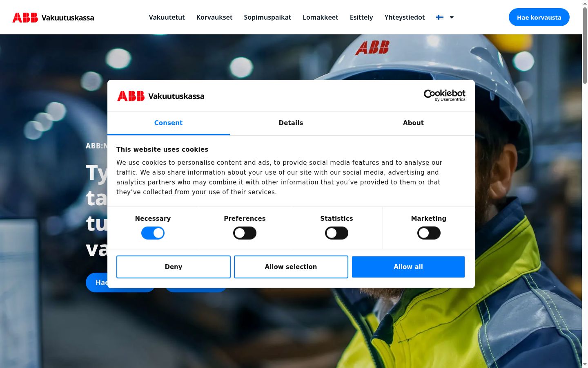Click the page vertical scrollbar thumb
This screenshot has height=368, width=588.
click(585, 45)
